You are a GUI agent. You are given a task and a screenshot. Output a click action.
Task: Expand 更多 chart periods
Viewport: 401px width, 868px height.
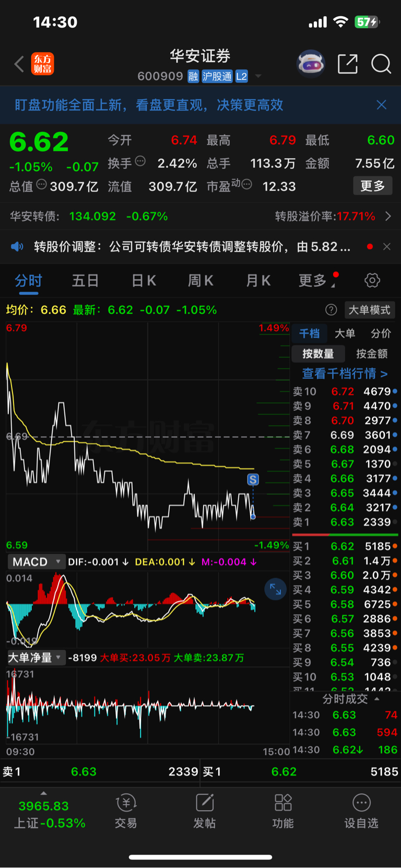point(316,281)
